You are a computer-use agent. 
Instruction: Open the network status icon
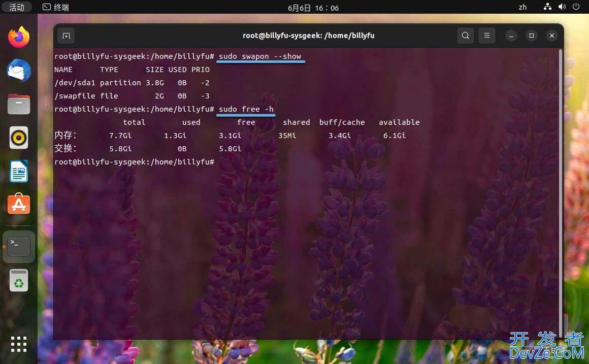click(x=548, y=7)
